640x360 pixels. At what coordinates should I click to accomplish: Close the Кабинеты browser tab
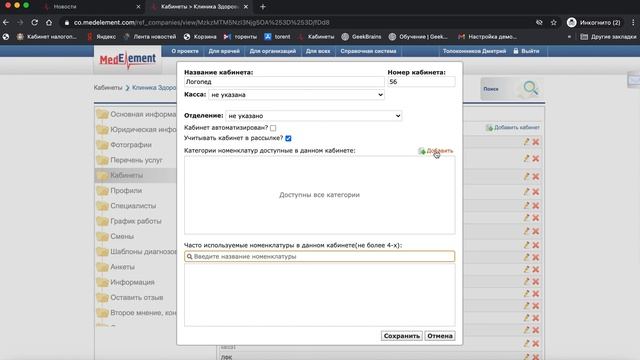[x=246, y=7]
